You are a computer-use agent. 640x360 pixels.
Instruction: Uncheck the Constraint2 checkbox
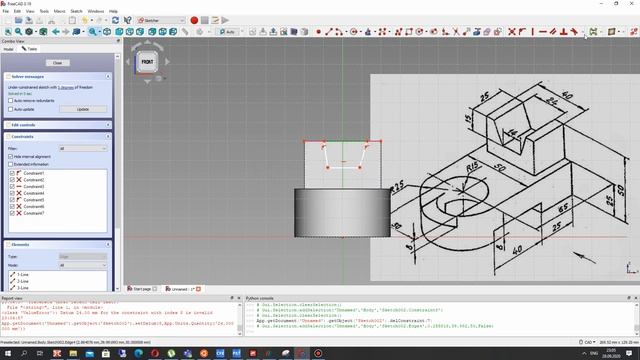coord(12,180)
